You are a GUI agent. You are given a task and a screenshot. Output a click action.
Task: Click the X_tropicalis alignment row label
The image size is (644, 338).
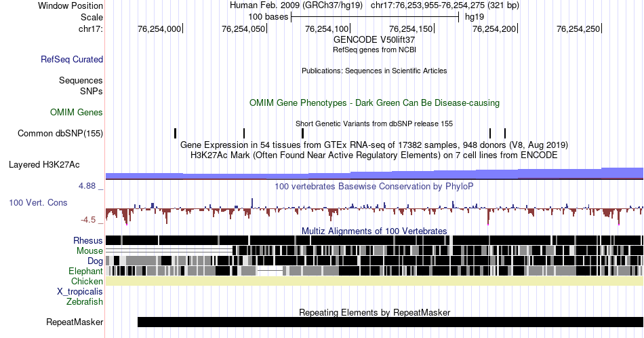(x=80, y=292)
